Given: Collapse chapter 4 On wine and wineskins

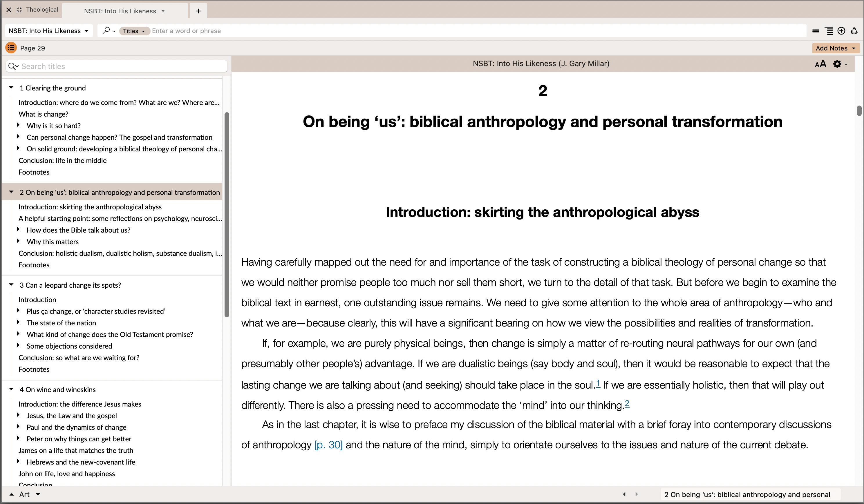Looking at the screenshot, I should pyautogui.click(x=11, y=389).
